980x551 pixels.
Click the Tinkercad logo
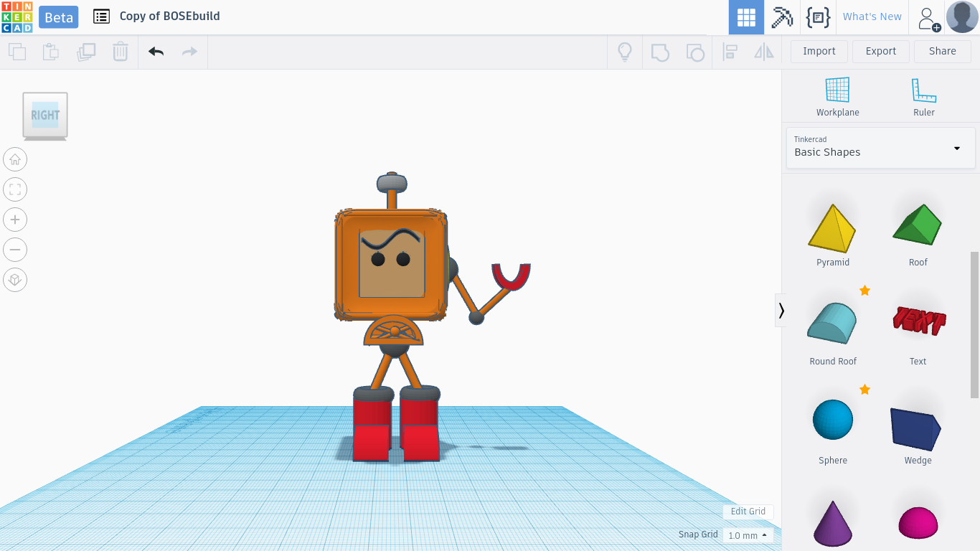point(17,17)
